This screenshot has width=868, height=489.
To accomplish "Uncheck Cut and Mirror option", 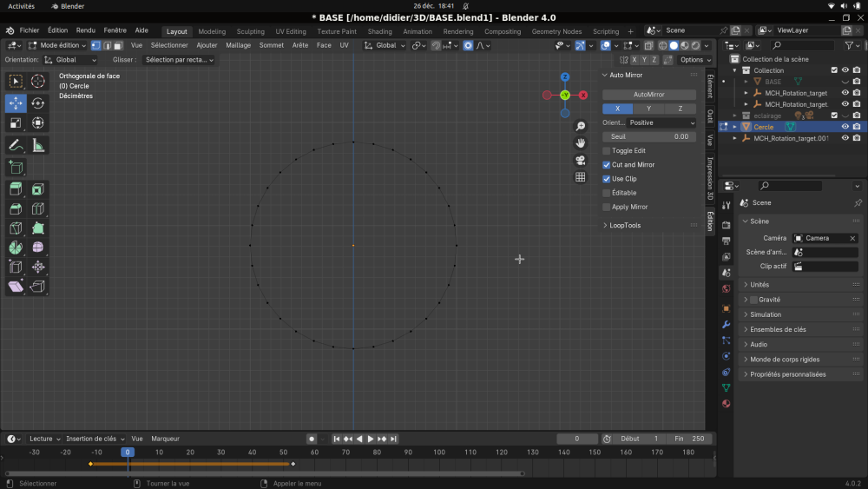I will [x=606, y=164].
